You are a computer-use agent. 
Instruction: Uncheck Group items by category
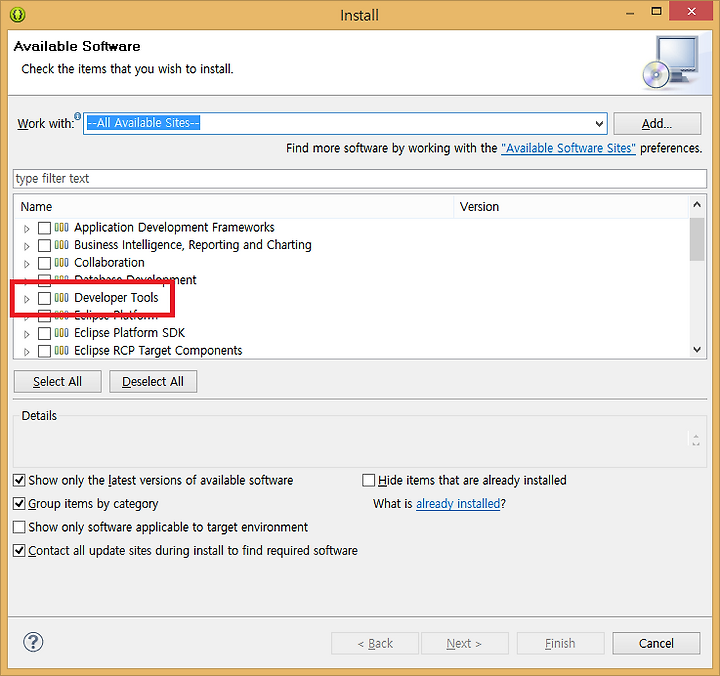pyautogui.click(x=19, y=504)
